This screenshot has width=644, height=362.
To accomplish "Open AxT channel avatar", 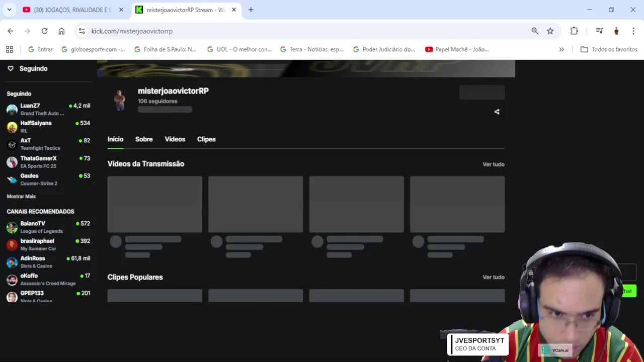I will pyautogui.click(x=12, y=144).
